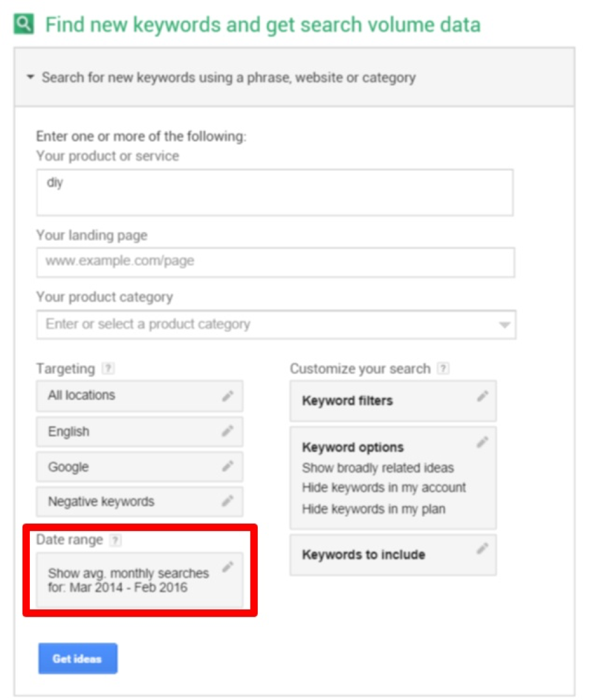The width and height of the screenshot is (593, 700).
Task: Open Date range help question mark
Action: [x=116, y=540]
